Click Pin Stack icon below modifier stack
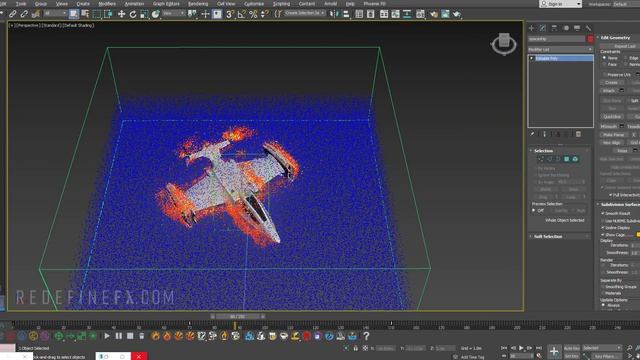This screenshot has height=360, width=640. [x=532, y=134]
